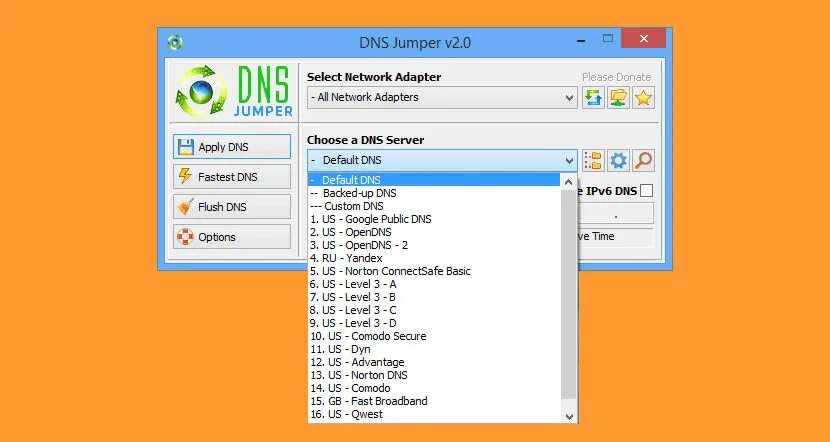Choose 12. US - Advantage
The height and width of the screenshot is (442, 830).
(434, 362)
